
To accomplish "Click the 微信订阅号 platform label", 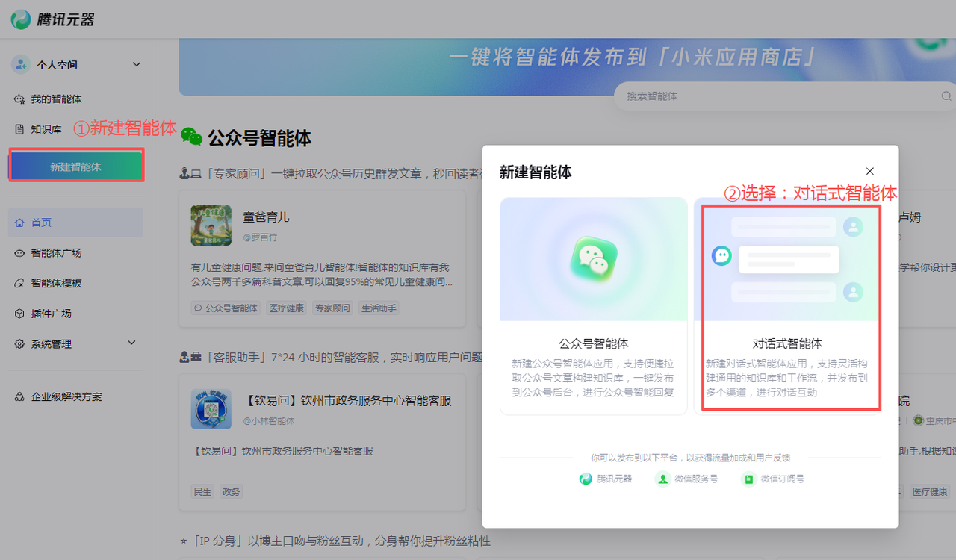I will pyautogui.click(x=783, y=479).
